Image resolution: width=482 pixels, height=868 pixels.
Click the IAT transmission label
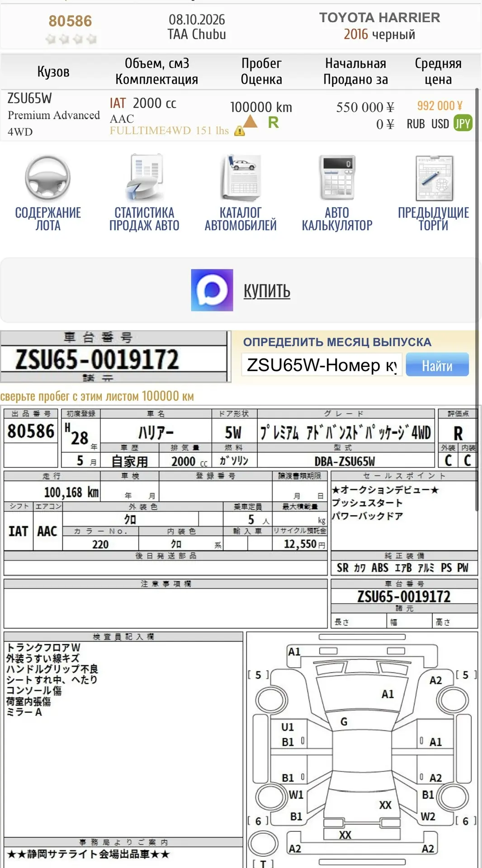118,103
